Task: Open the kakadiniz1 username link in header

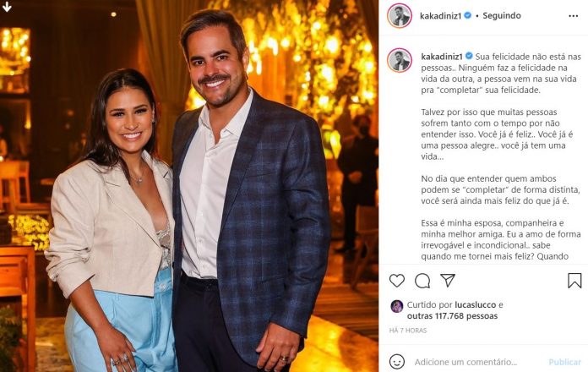Action: click(x=440, y=16)
